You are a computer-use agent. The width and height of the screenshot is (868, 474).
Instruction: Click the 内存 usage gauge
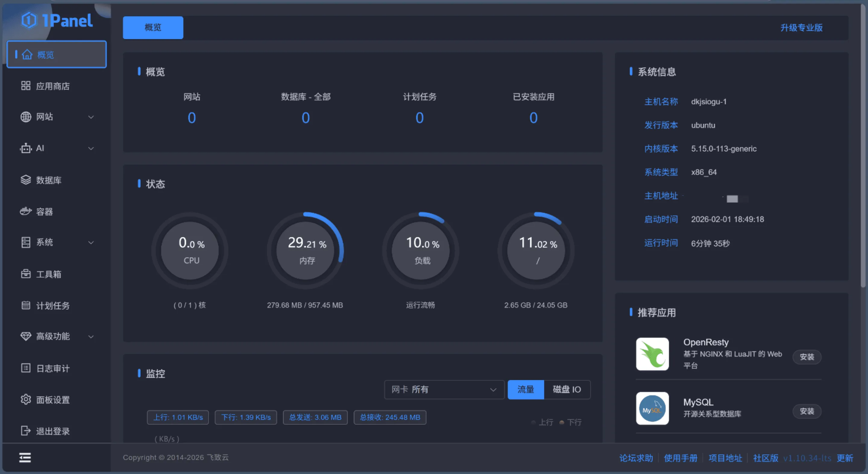pos(305,251)
